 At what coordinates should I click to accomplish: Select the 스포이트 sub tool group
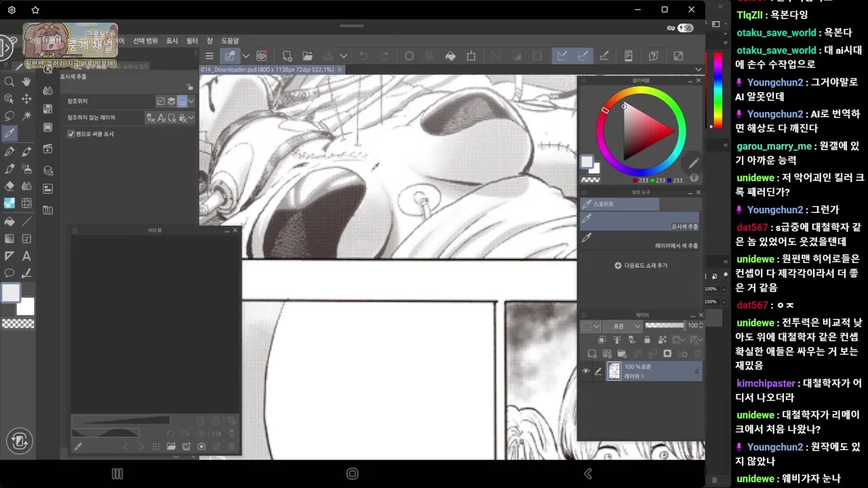click(620, 203)
